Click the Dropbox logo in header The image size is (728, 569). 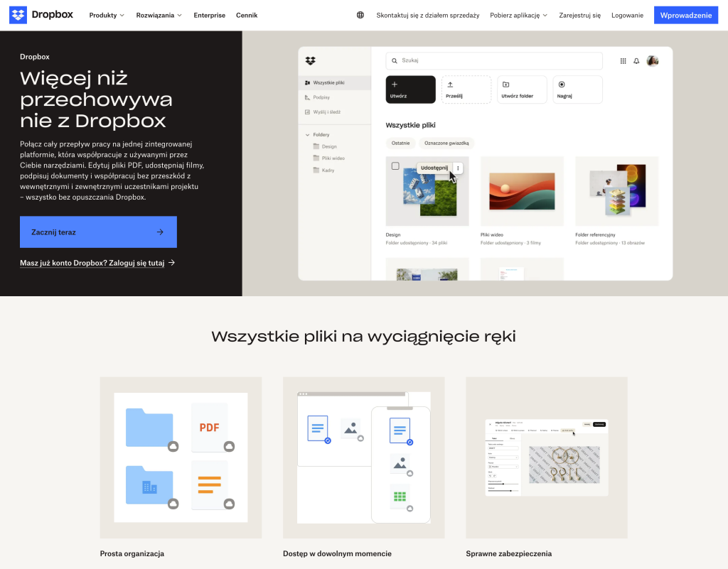point(41,15)
